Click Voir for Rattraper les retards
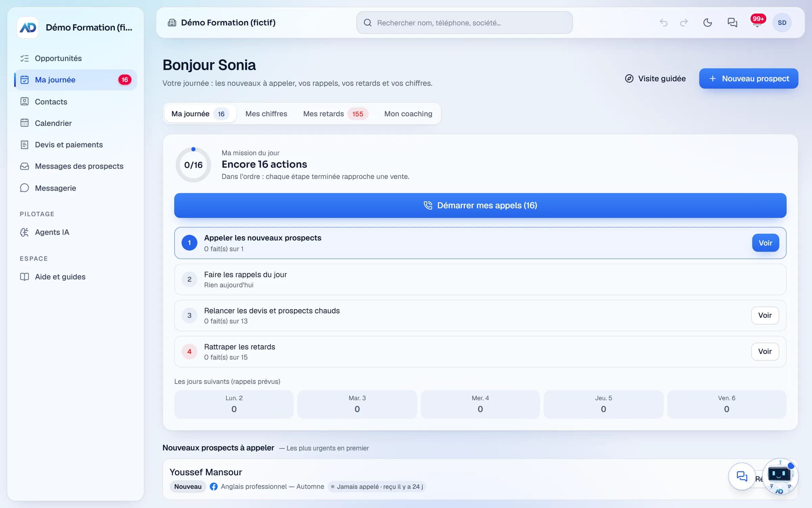 point(765,352)
